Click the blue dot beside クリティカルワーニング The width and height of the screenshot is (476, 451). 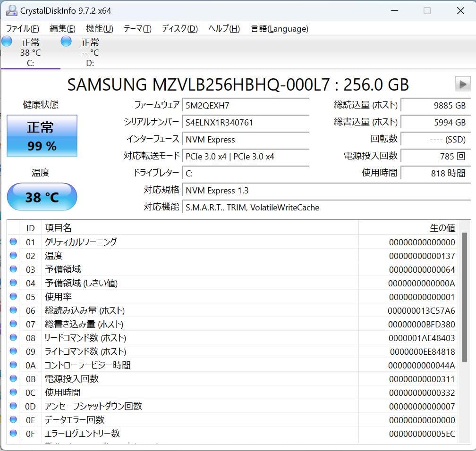(14, 242)
